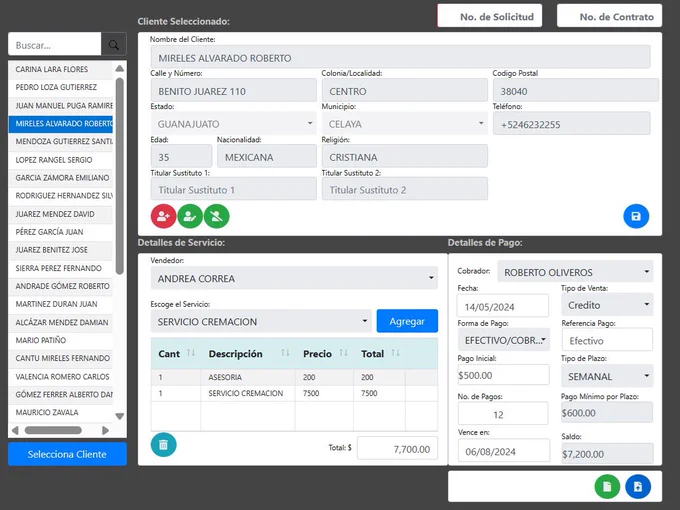Image resolution: width=680 pixels, height=510 pixels.
Task: Select client GARCIA ZAMORA EMILIANO
Action: click(x=60, y=178)
